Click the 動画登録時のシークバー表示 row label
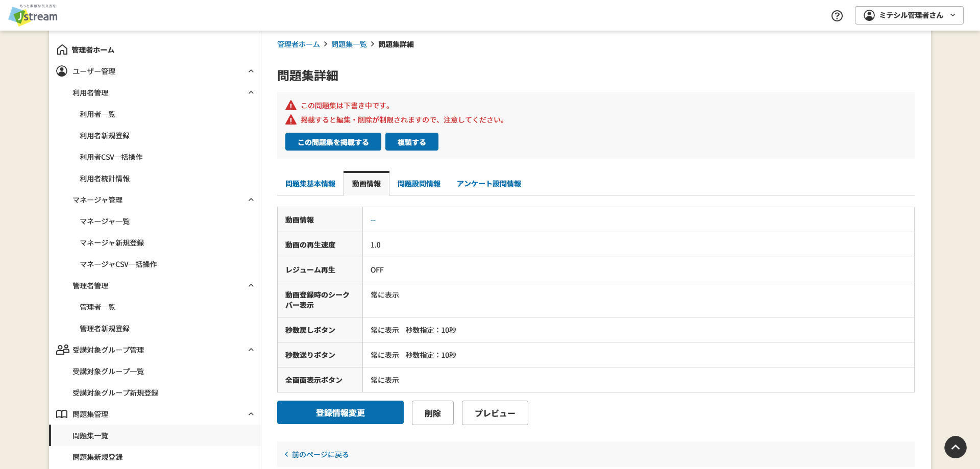 point(317,300)
